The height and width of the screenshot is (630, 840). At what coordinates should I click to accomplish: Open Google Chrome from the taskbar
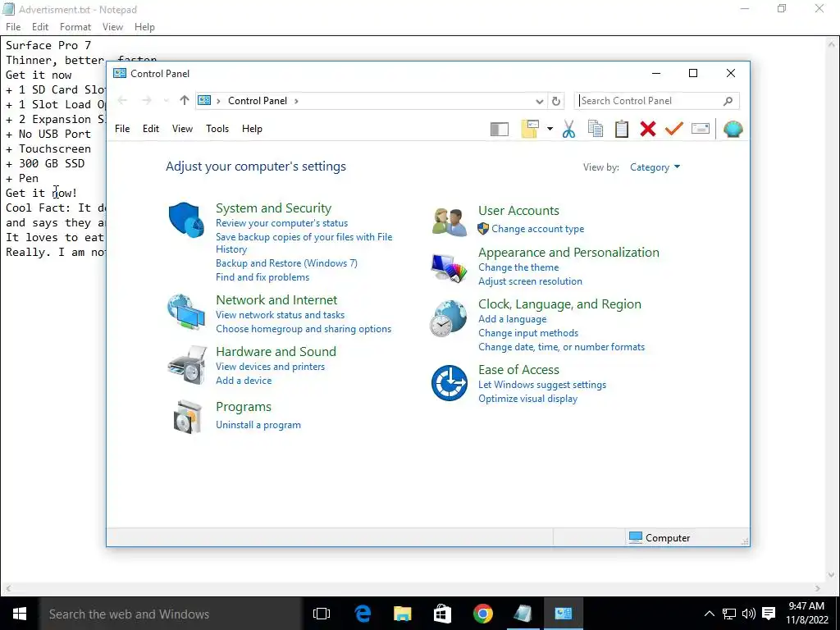(x=482, y=614)
